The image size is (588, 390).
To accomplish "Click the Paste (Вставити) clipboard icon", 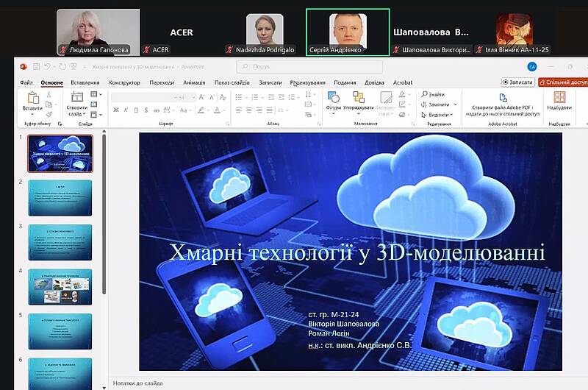I will tap(32, 98).
